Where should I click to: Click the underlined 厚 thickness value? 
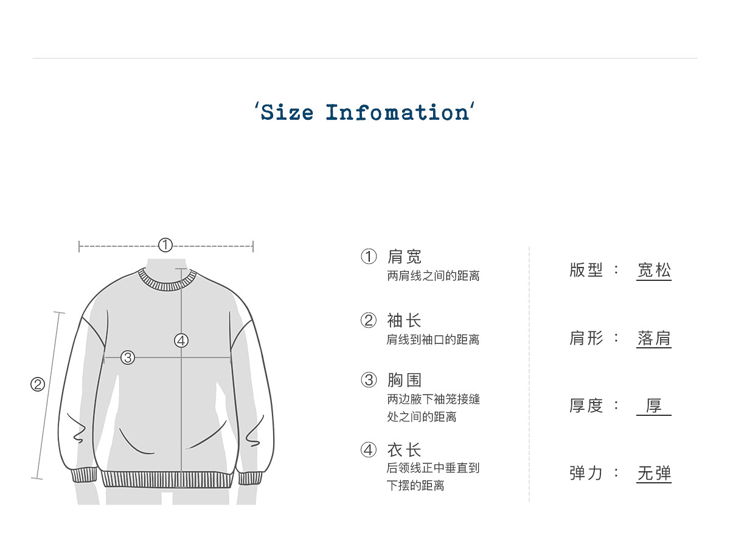click(x=654, y=406)
